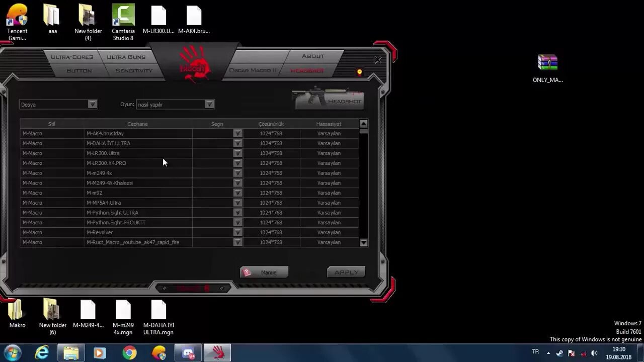Open the Button tab
The width and height of the screenshot is (644, 362).
tap(79, 71)
